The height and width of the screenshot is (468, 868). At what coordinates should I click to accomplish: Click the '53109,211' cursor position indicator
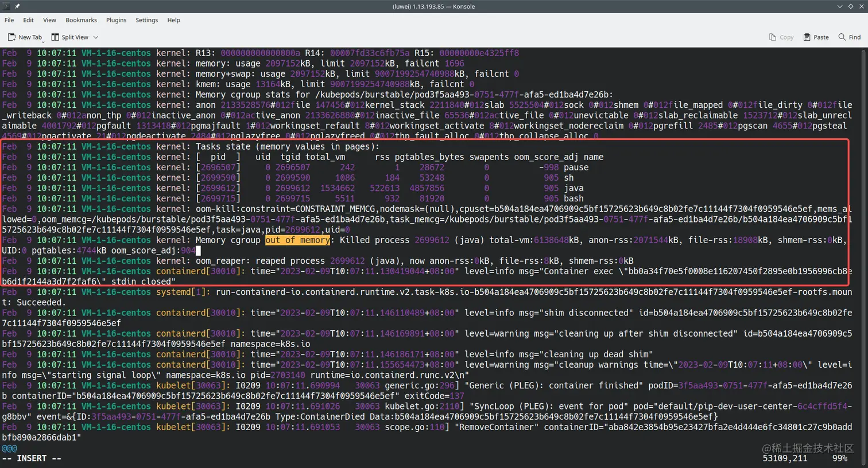(x=784, y=458)
